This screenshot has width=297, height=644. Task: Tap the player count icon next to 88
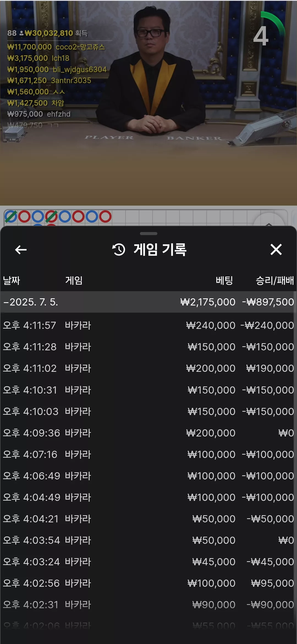coord(21,33)
